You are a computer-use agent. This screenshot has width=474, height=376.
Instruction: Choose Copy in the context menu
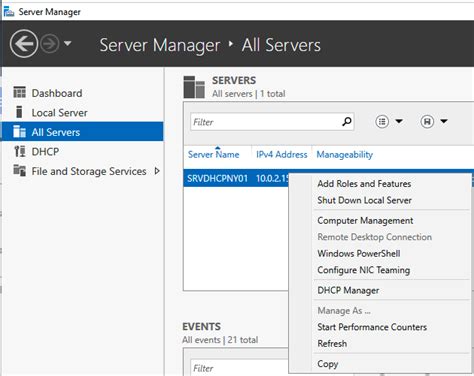point(328,364)
